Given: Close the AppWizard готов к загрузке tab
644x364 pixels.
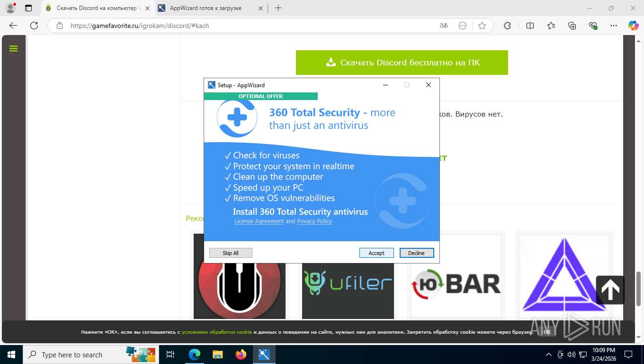Looking at the screenshot, I should point(260,8).
